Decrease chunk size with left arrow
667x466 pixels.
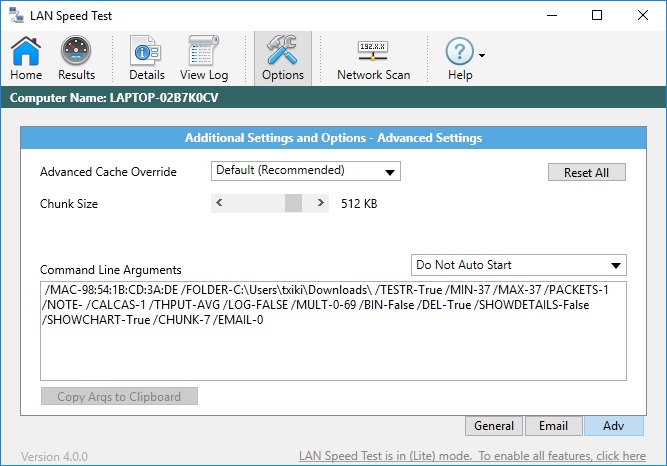click(219, 203)
